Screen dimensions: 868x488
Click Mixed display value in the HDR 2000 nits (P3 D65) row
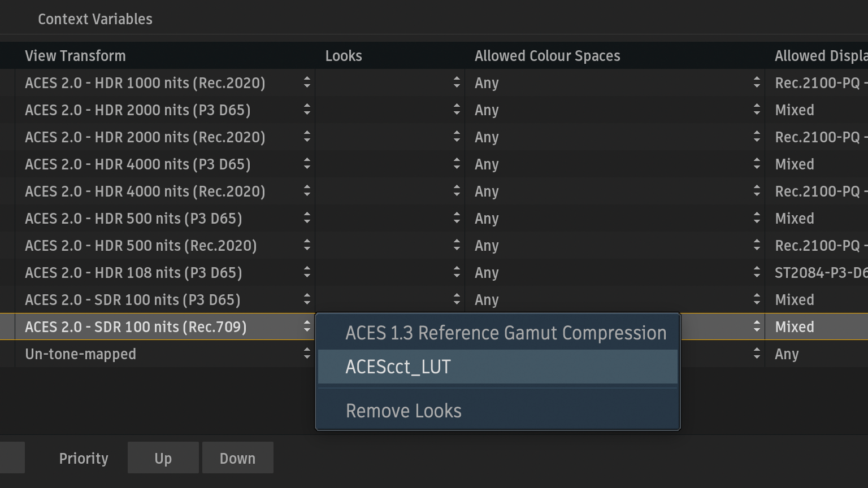(x=795, y=110)
